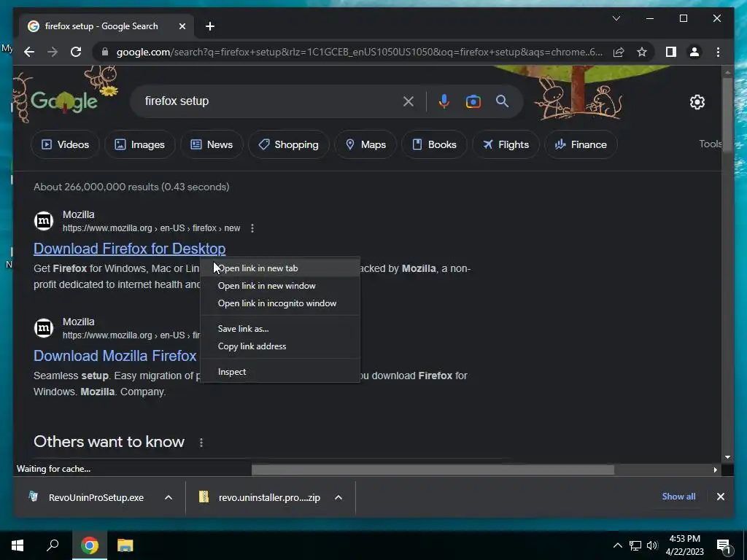
Task: Click the vertical scrollbar up arrow
Action: pos(727,72)
